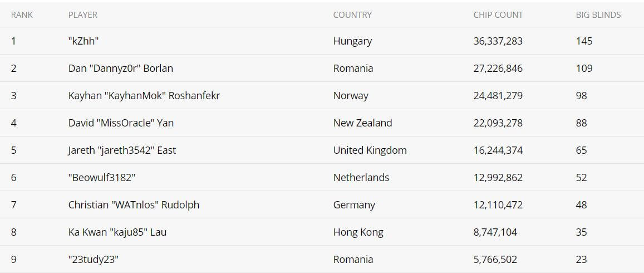Select player name "kZhh"
The height and width of the screenshot is (273, 644).
[84, 41]
